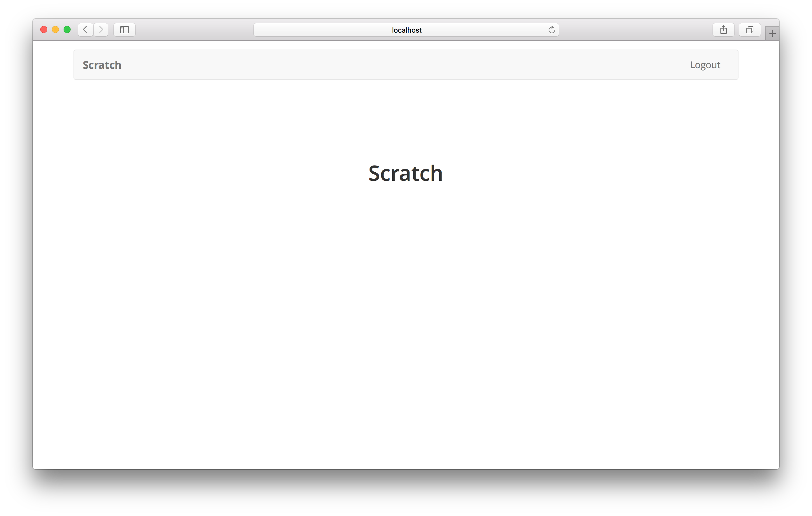Click the Scratch brand logo link
Image resolution: width=812 pixels, height=516 pixels.
pos(102,65)
